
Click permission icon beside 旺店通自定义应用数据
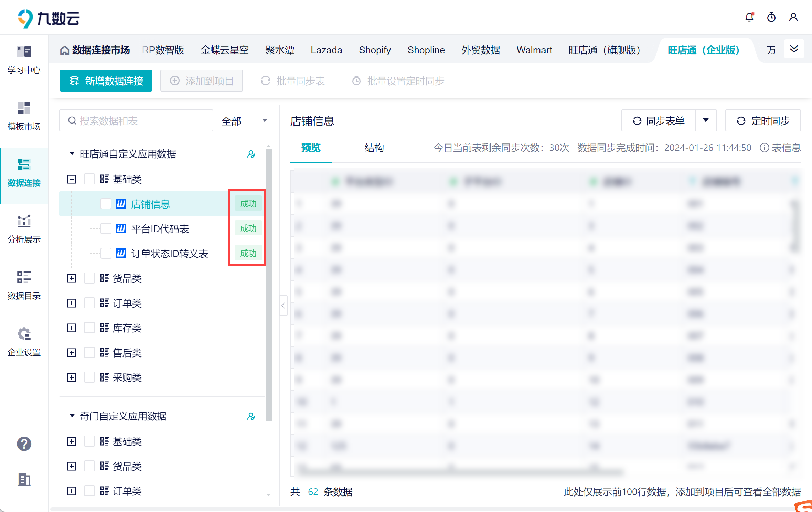[251, 154]
